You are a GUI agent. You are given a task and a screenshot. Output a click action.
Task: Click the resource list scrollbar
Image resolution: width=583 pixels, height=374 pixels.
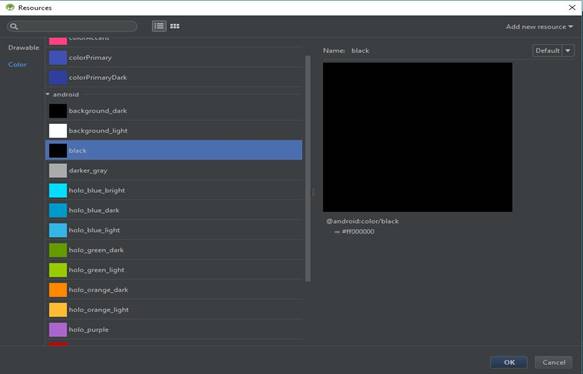308,169
